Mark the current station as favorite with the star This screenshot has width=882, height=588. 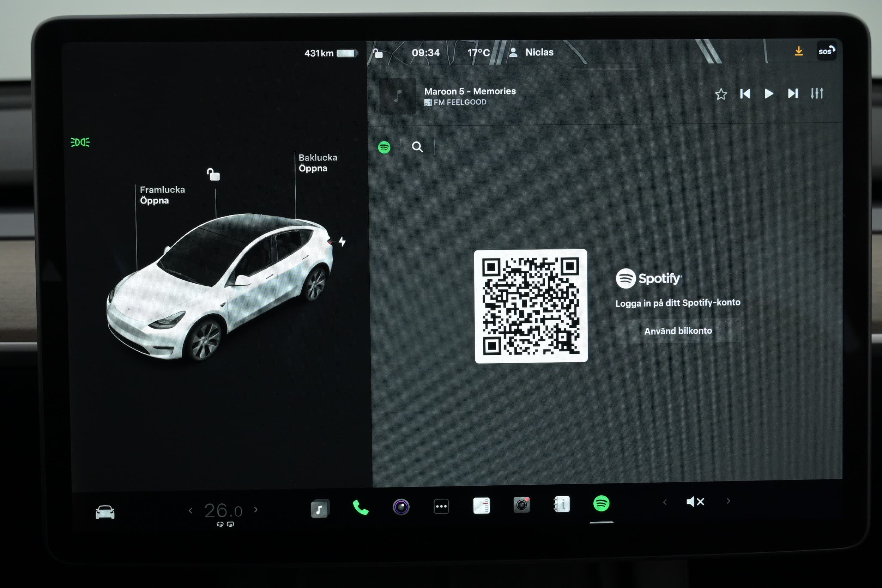pos(721,94)
